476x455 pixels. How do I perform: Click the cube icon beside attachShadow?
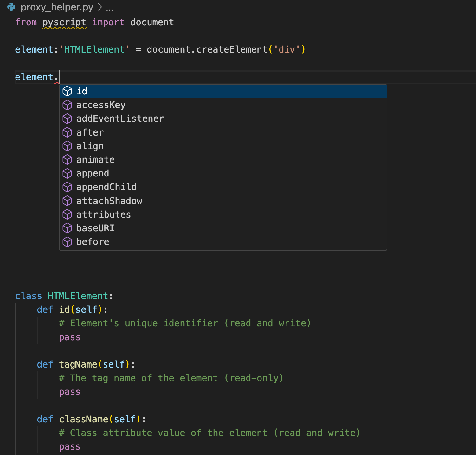coord(67,201)
